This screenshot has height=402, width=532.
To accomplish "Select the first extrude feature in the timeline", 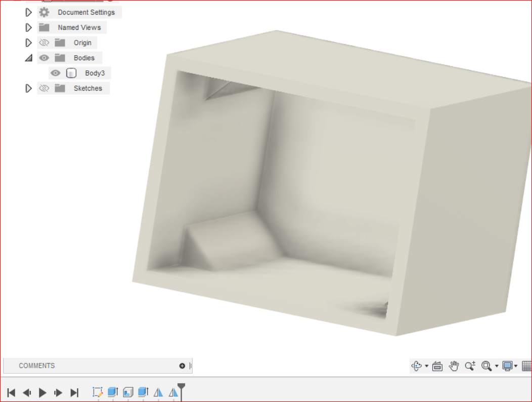I will pos(113,392).
